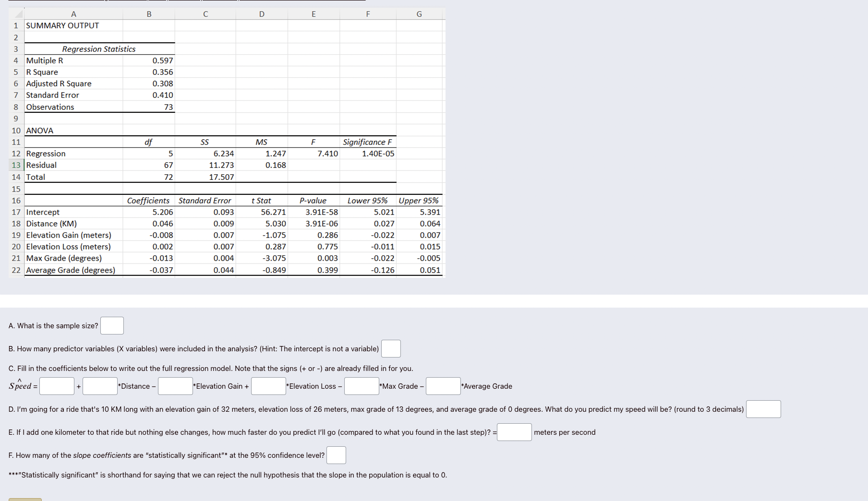Image resolution: width=868 pixels, height=501 pixels.
Task: Click the Average Grade coefficient input box
Action: point(443,386)
